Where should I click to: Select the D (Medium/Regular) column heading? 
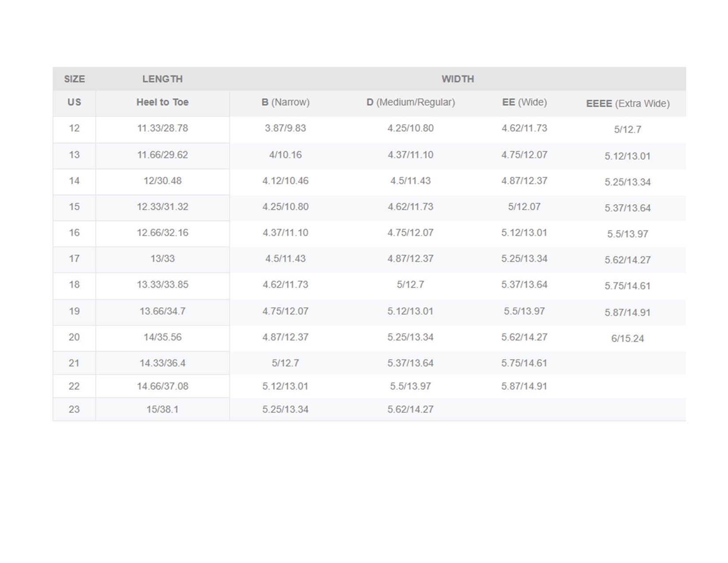point(410,102)
